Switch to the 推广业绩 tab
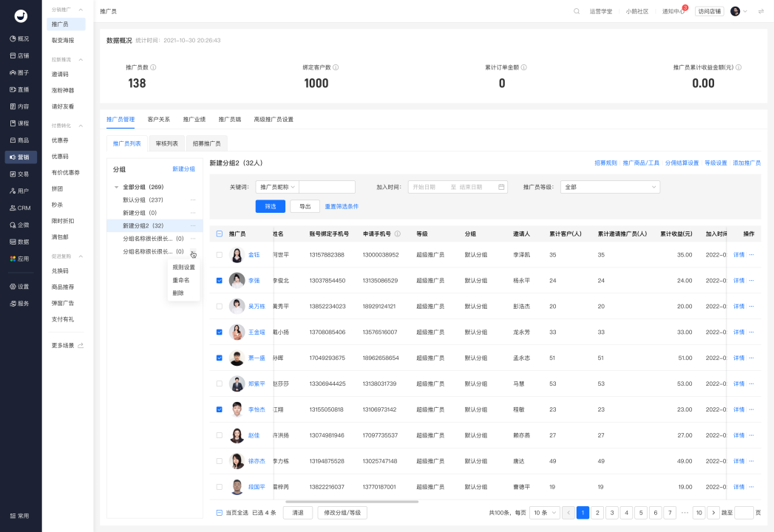 [194, 120]
